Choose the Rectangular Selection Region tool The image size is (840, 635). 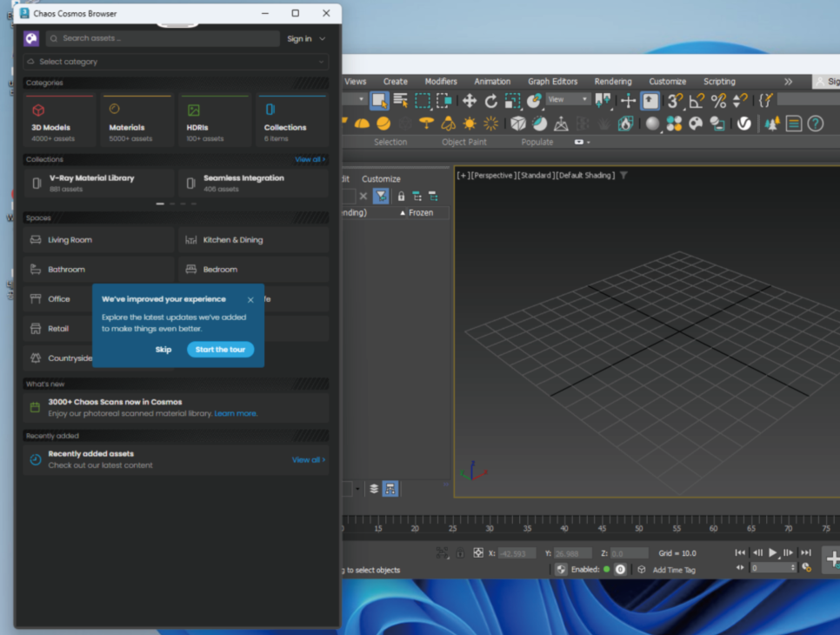(423, 101)
